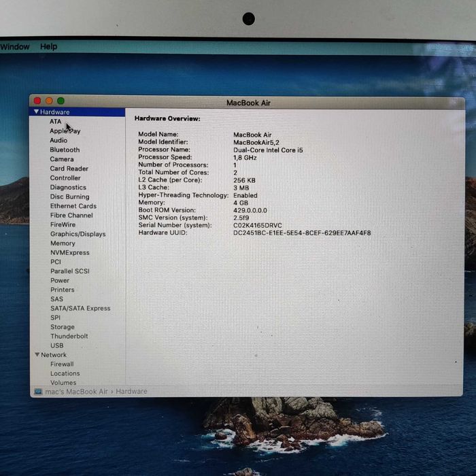This screenshot has height=476, width=476.
Task: Select Diagnostics in the sidebar
Action: [x=68, y=187]
